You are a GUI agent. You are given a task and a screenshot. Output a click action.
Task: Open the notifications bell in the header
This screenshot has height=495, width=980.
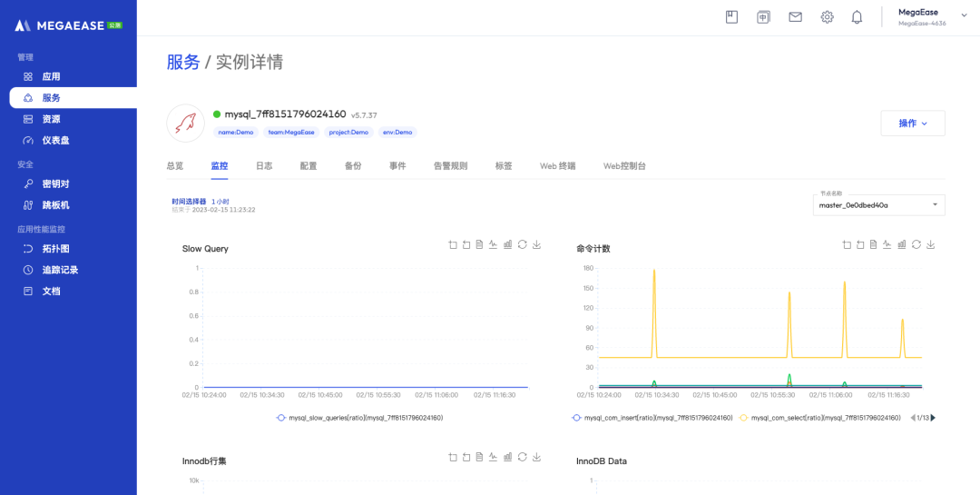[x=857, y=17]
